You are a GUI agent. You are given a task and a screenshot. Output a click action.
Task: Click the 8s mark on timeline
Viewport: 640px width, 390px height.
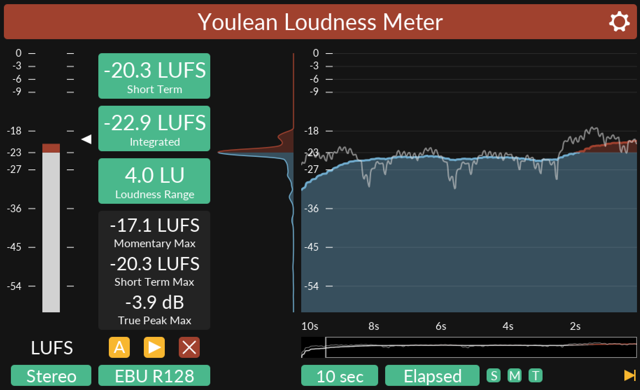[373, 326]
